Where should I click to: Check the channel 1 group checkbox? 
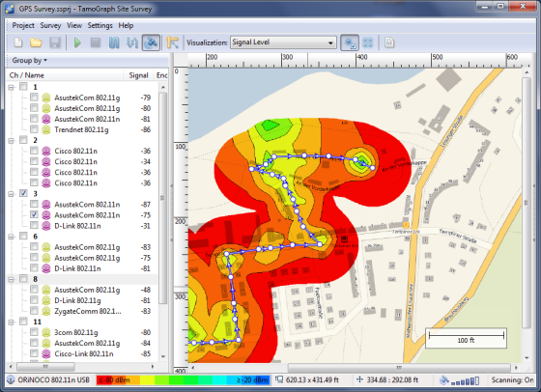(x=23, y=87)
